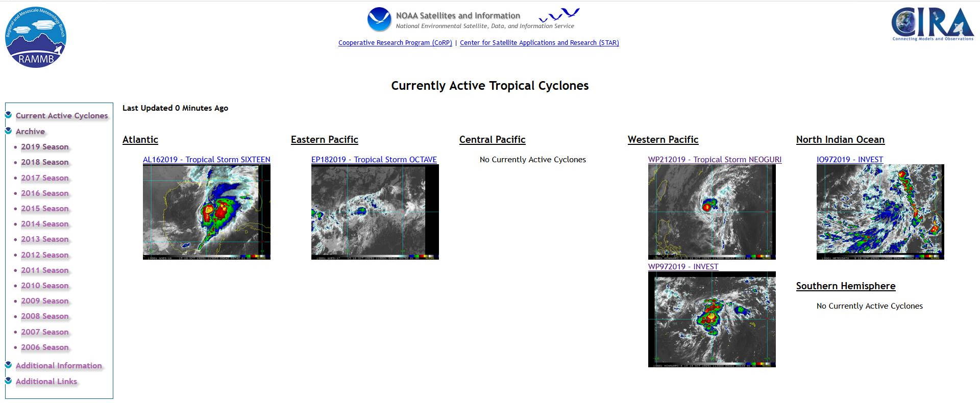Open the Archive sidebar item
This screenshot has height=403, width=980.
click(x=30, y=132)
